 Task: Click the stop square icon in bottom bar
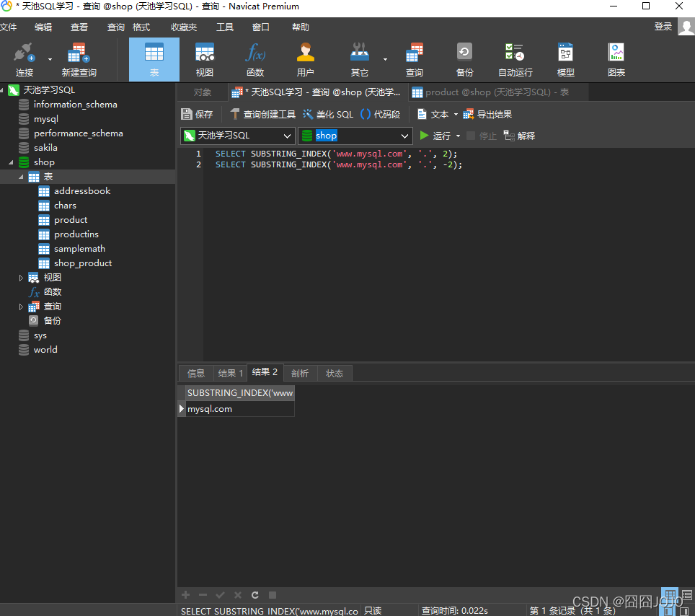click(273, 594)
